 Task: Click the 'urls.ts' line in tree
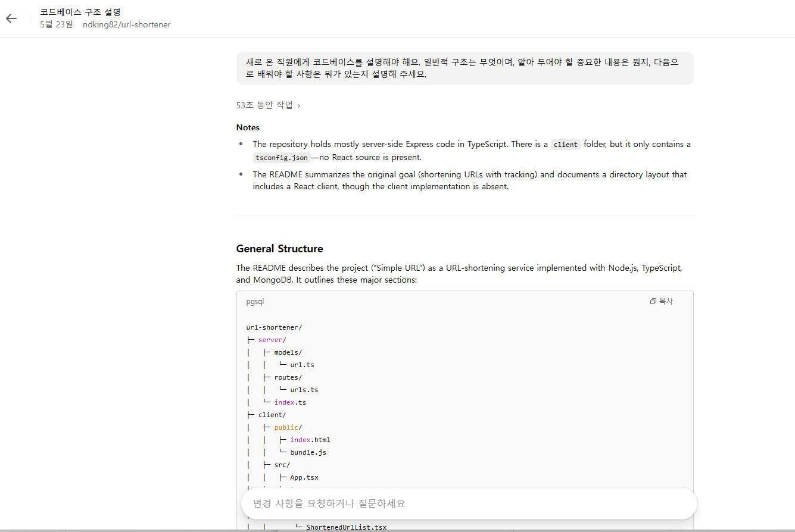(x=304, y=390)
